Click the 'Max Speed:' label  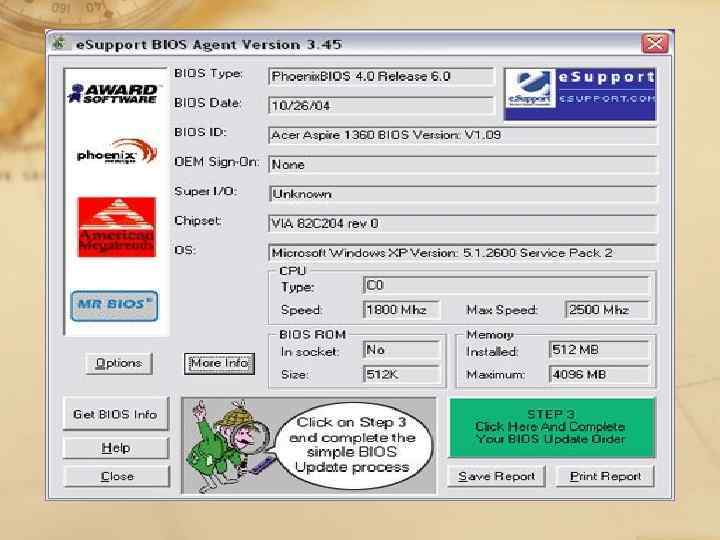point(501,310)
